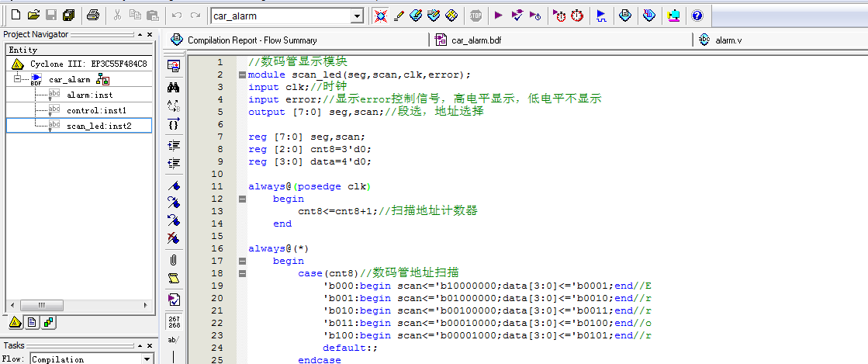Stop processing with the STOP icon
The image size is (868, 364).
[475, 16]
